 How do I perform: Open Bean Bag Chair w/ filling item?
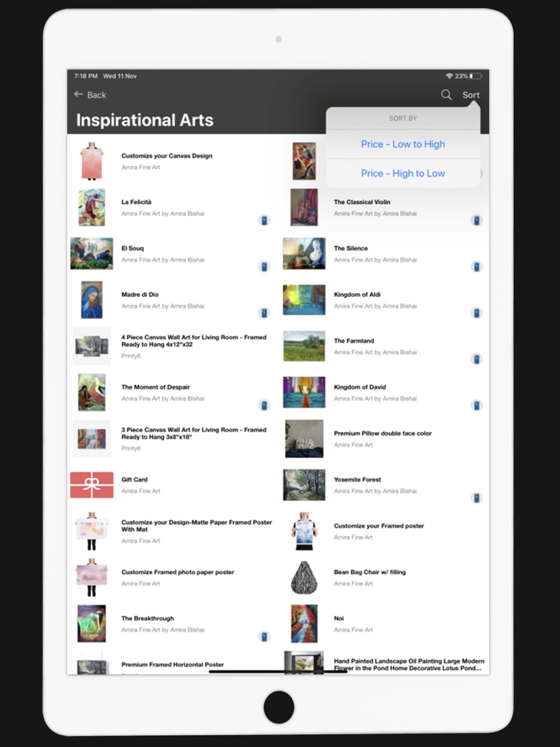click(x=370, y=572)
